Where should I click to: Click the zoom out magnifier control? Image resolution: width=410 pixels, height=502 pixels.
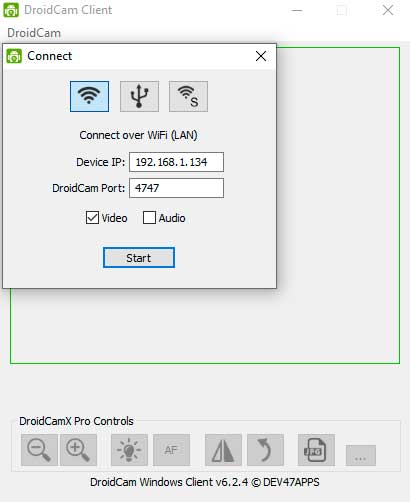click(x=39, y=450)
